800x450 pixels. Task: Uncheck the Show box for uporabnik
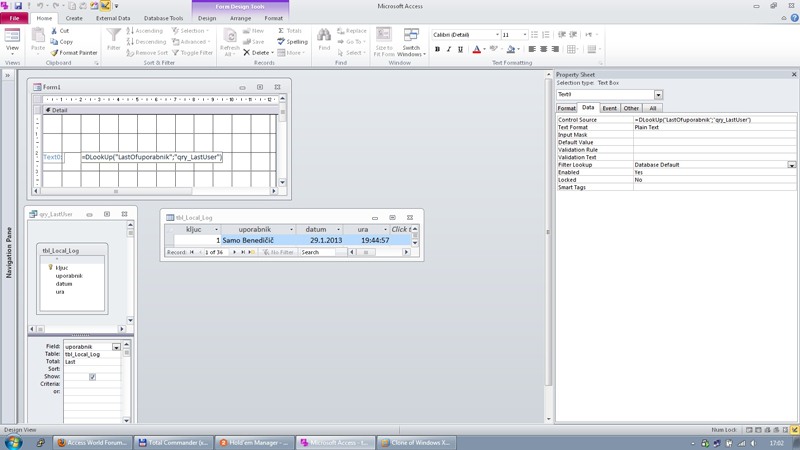coord(92,377)
